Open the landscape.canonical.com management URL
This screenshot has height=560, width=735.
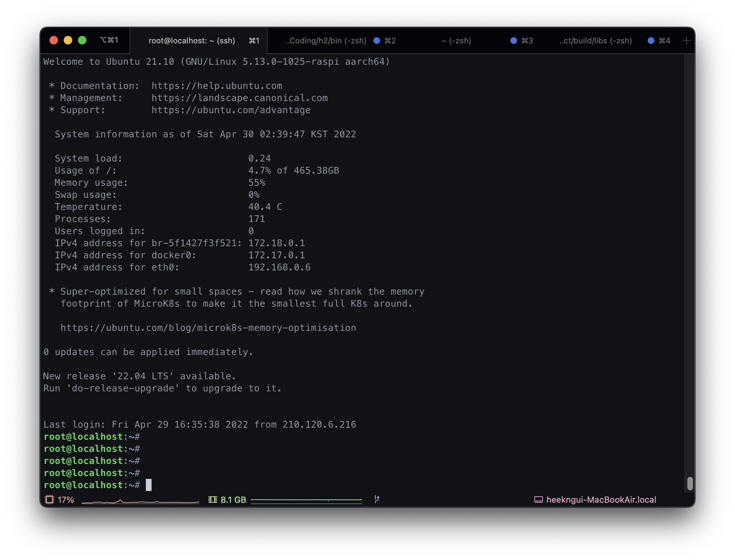pyautogui.click(x=239, y=98)
